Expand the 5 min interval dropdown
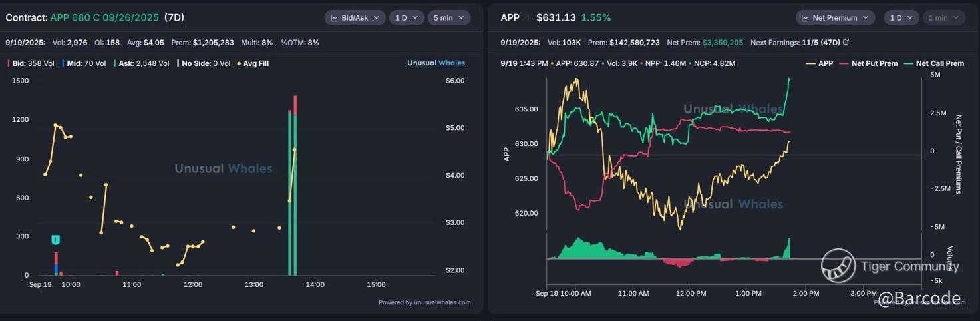Screen dimensions: 980x321 click(448, 18)
